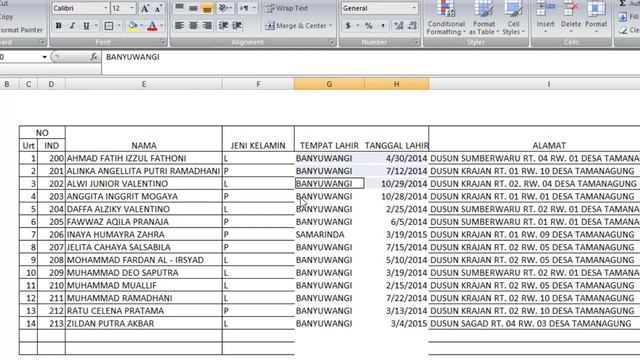640x360 pixels.
Task: Apply Comma Style format
Action: tap(383, 26)
